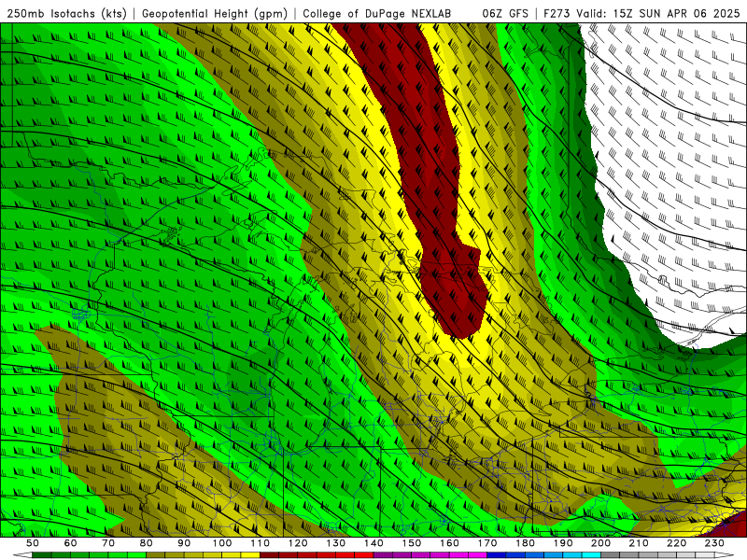Click the 60 knot legend label
This screenshot has height=560, width=747.
[71, 543]
